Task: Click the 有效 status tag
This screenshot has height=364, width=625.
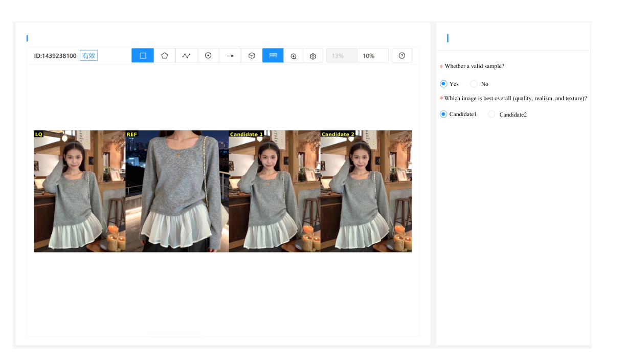Action: 89,56
